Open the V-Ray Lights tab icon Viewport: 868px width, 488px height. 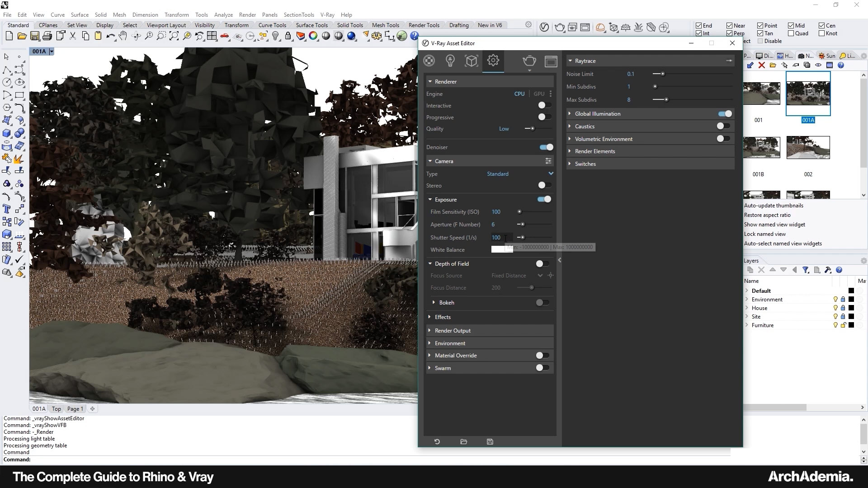coord(450,61)
